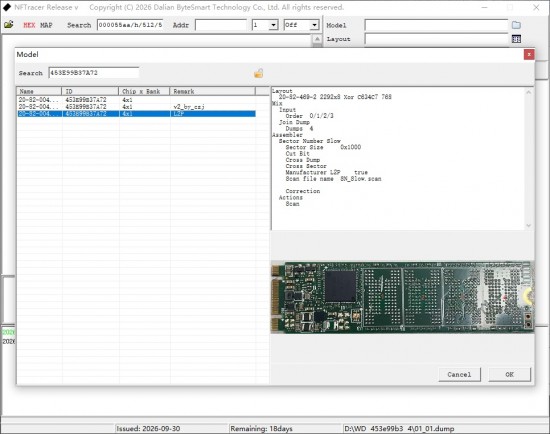Click 'Order 0/1/2/3' line
This screenshot has height=434, width=550.
(309, 116)
